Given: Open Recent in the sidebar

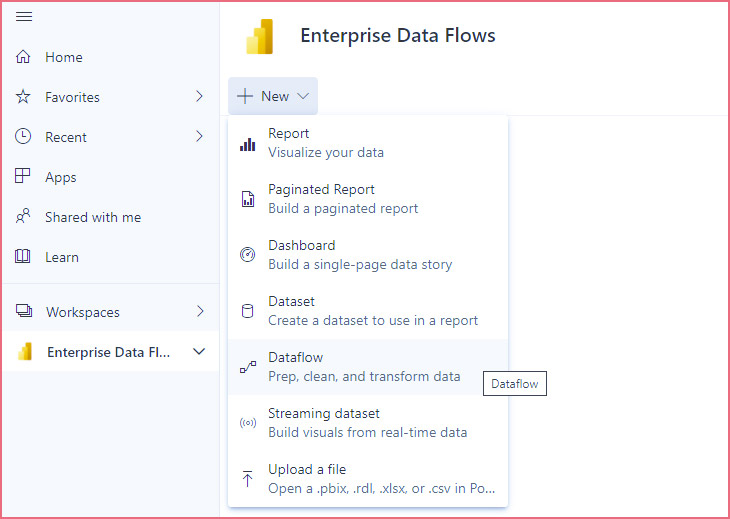Looking at the screenshot, I should 111,137.
